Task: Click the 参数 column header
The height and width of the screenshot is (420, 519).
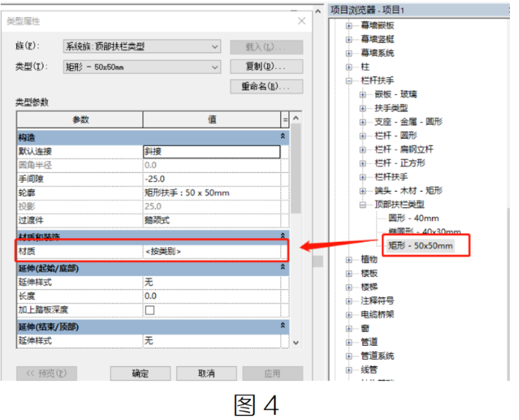Action: pos(80,120)
